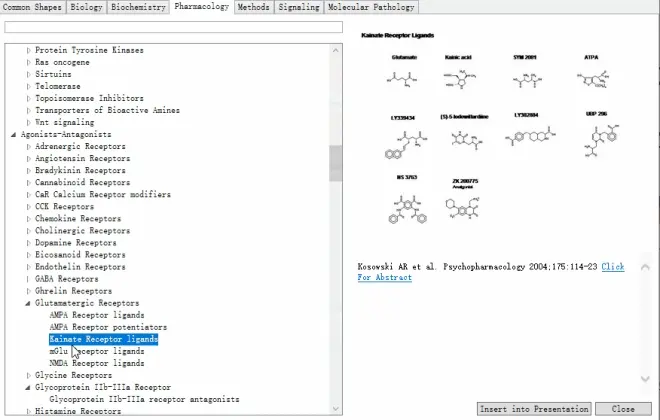Choose AMPA Receptor potentiators entry
The height and width of the screenshot is (420, 660).
108,327
